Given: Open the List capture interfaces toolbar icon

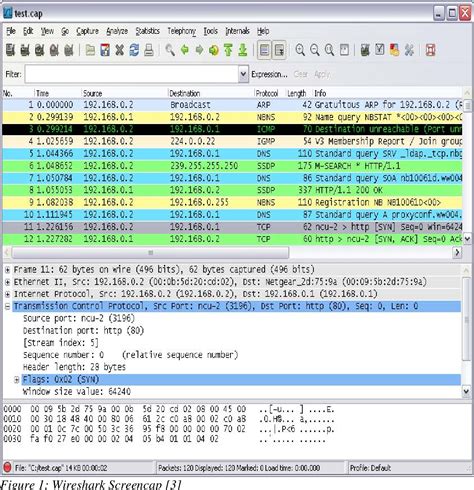Looking at the screenshot, I should (10, 50).
